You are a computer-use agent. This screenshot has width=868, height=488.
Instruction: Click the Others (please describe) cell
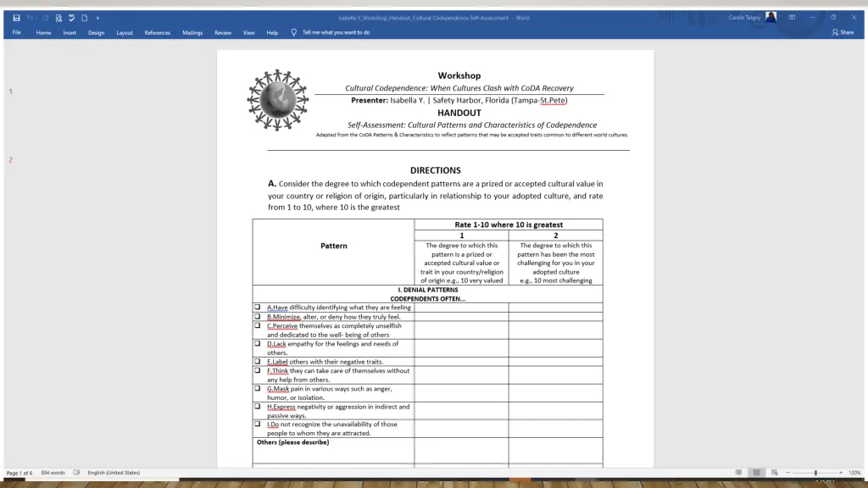(x=333, y=451)
